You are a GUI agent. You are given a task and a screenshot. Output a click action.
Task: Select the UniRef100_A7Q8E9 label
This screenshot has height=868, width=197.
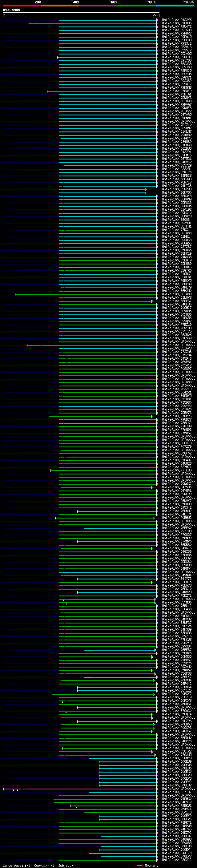[x=177, y=91]
